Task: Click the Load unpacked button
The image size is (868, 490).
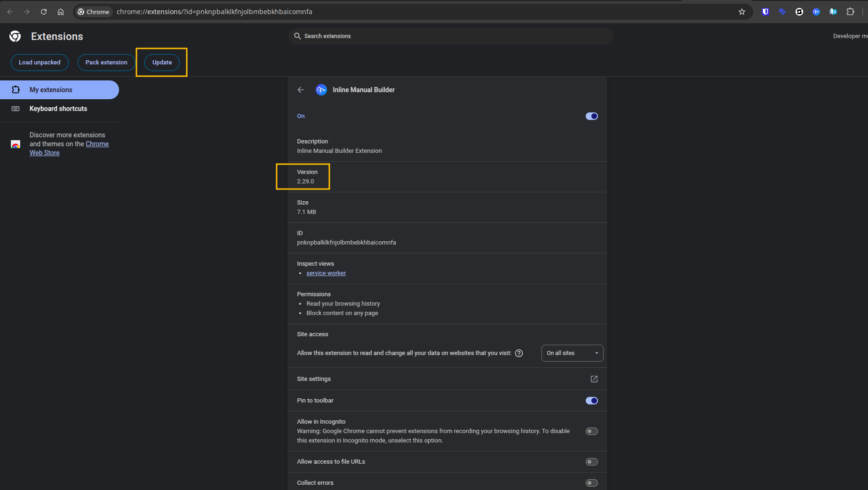Action: [40, 63]
